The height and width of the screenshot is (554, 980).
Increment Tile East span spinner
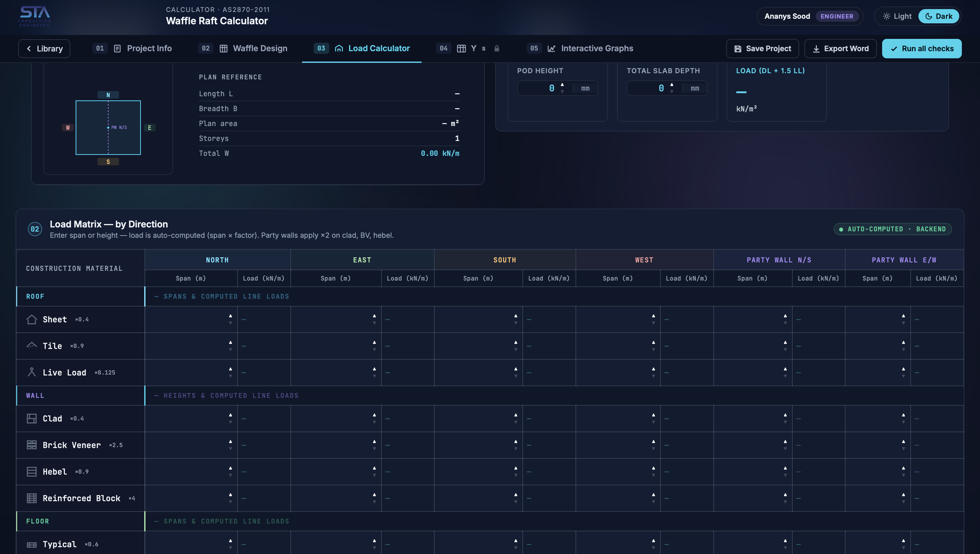[x=374, y=342]
